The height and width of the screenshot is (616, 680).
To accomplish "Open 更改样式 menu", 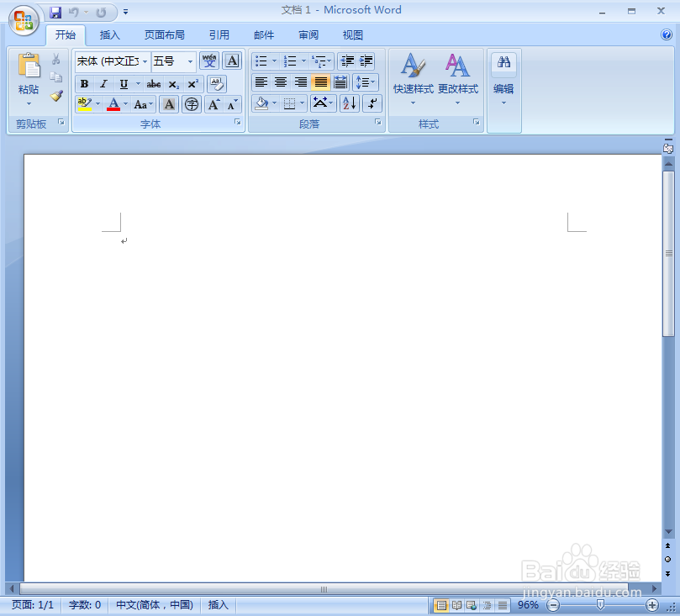I will 457,79.
